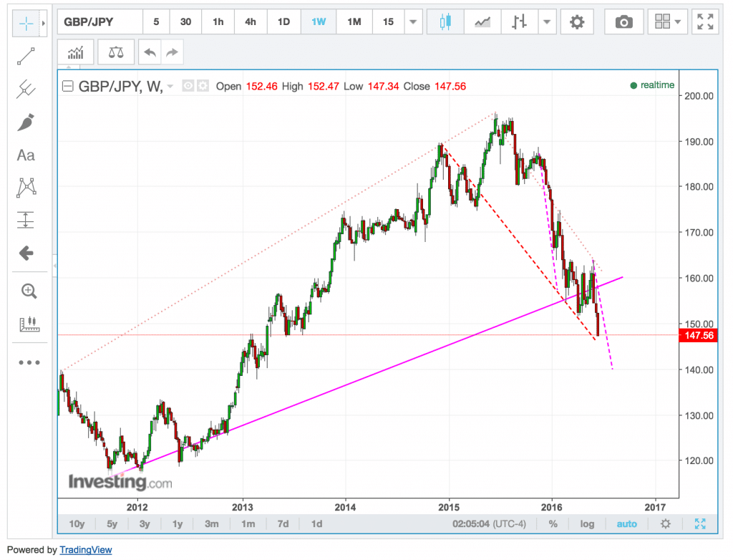Image resolution: width=733 pixels, height=560 pixels.
Task: Select the pitchfork drawing tool
Action: [x=26, y=90]
